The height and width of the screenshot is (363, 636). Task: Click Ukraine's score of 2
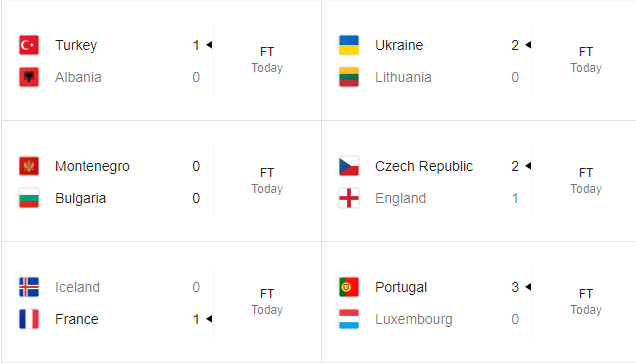515,45
